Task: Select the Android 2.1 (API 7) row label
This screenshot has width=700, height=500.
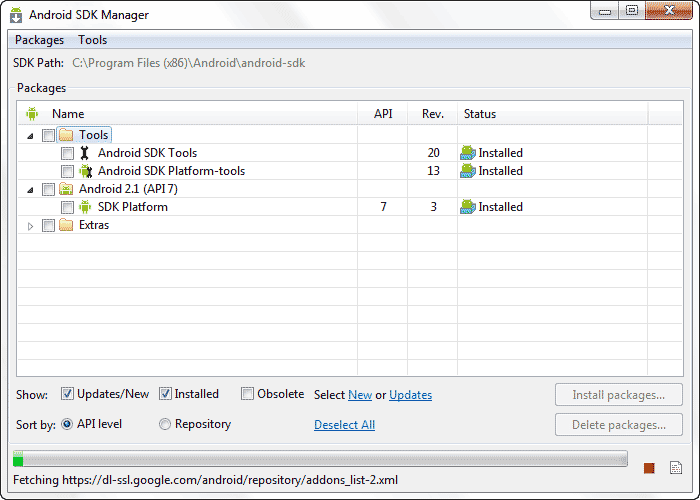Action: (x=128, y=189)
